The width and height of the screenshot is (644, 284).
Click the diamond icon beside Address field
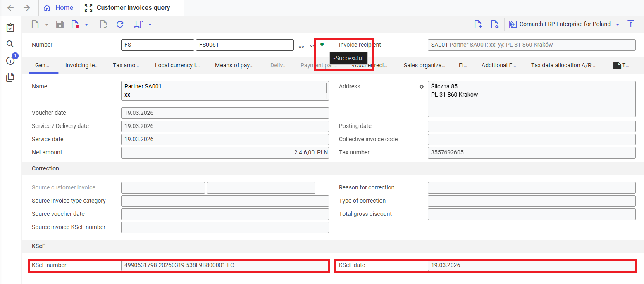coord(422,87)
